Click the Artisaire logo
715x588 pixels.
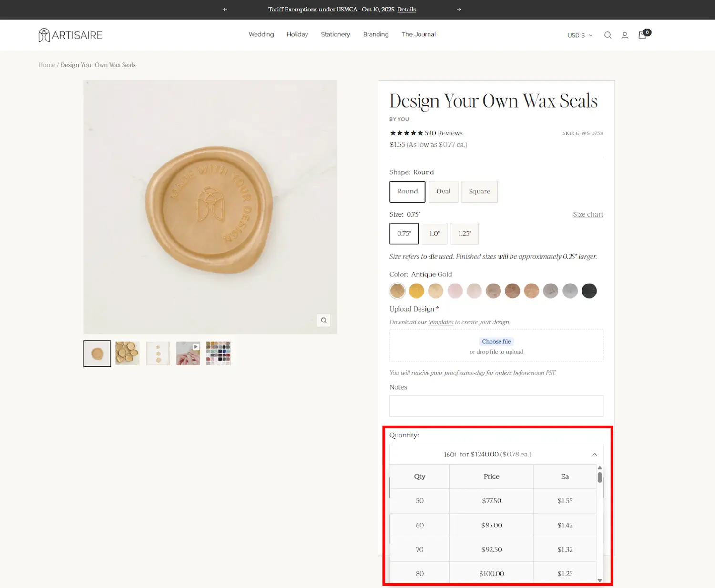71,35
